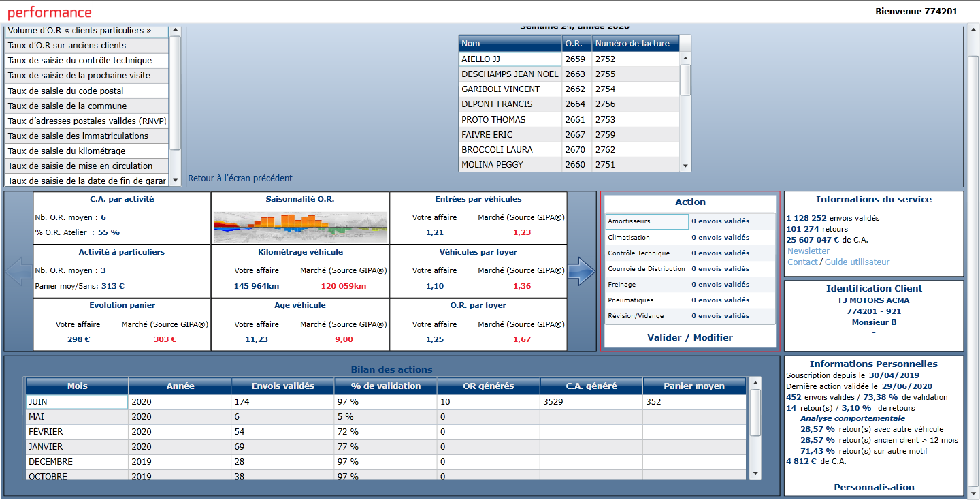Open the Saisonnalité O.R. chart
Image resolution: width=980 pixels, height=500 pixels.
click(x=300, y=225)
